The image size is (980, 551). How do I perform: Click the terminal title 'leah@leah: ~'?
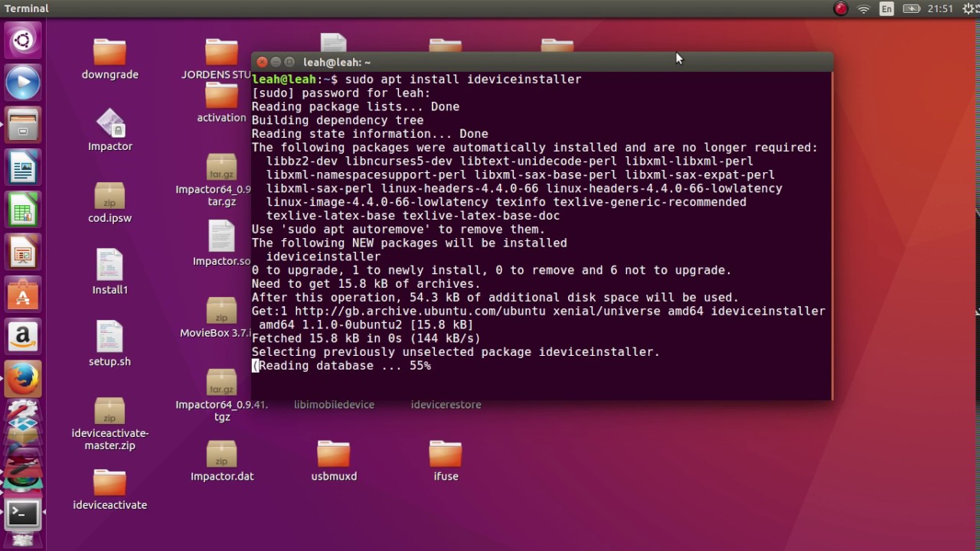(x=337, y=62)
